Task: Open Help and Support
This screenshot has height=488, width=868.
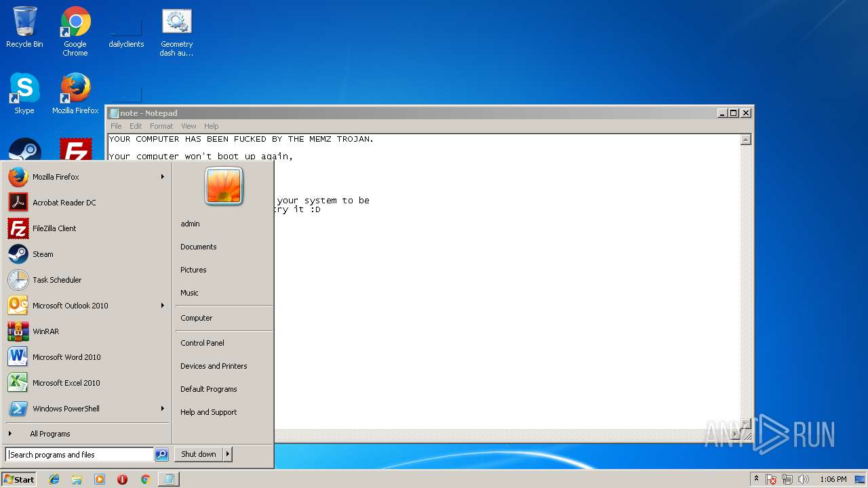Action: click(x=224, y=412)
